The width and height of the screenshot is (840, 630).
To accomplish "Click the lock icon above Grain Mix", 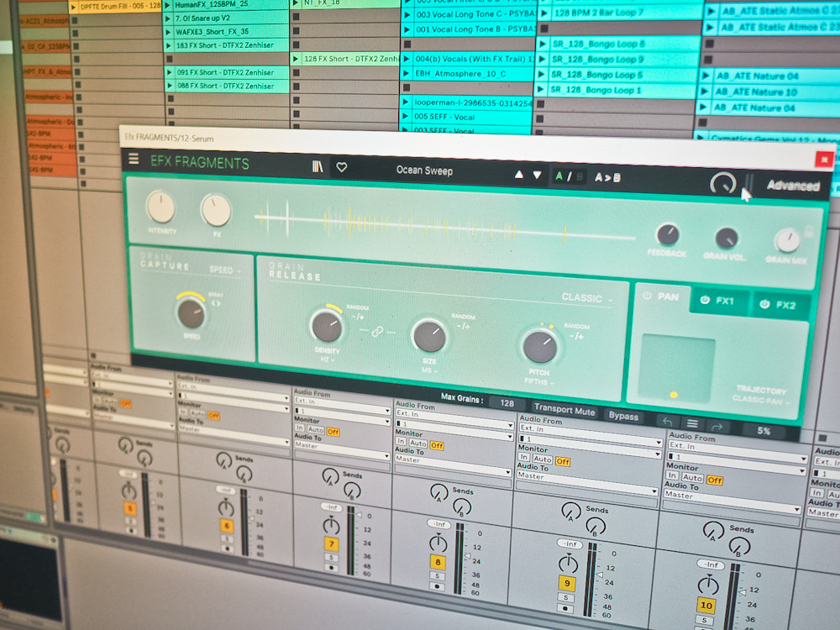I will click(x=808, y=232).
